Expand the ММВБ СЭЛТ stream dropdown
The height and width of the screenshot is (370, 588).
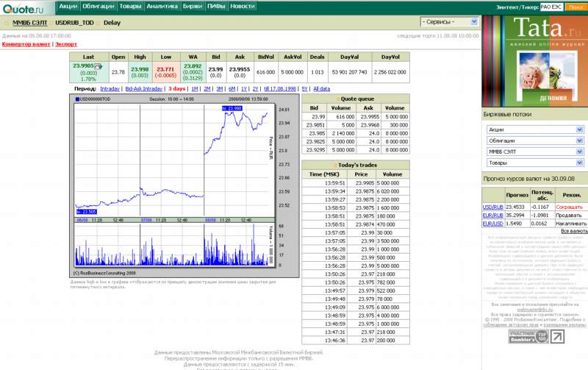pyautogui.click(x=535, y=152)
